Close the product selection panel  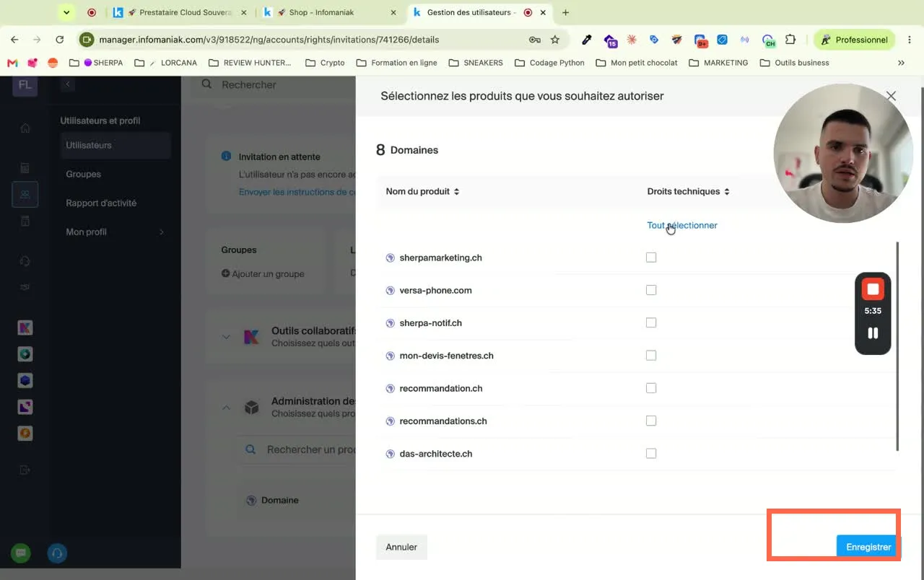891,96
